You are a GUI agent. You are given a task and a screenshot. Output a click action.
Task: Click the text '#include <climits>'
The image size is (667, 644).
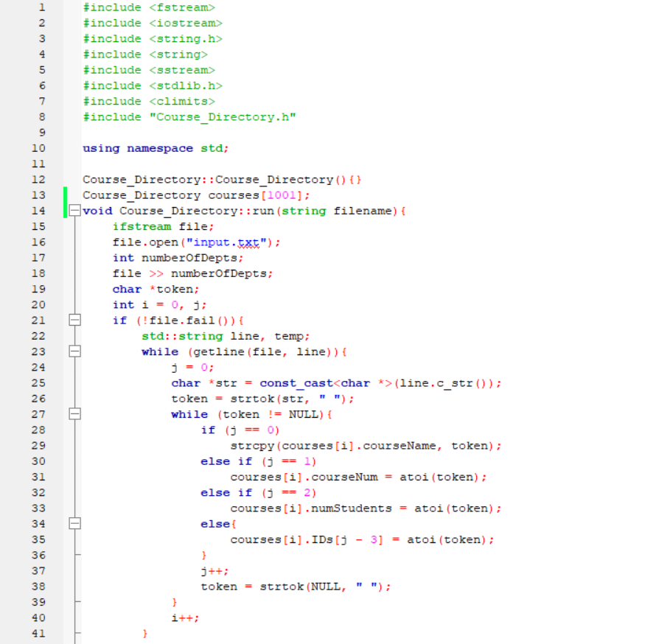pos(149,101)
